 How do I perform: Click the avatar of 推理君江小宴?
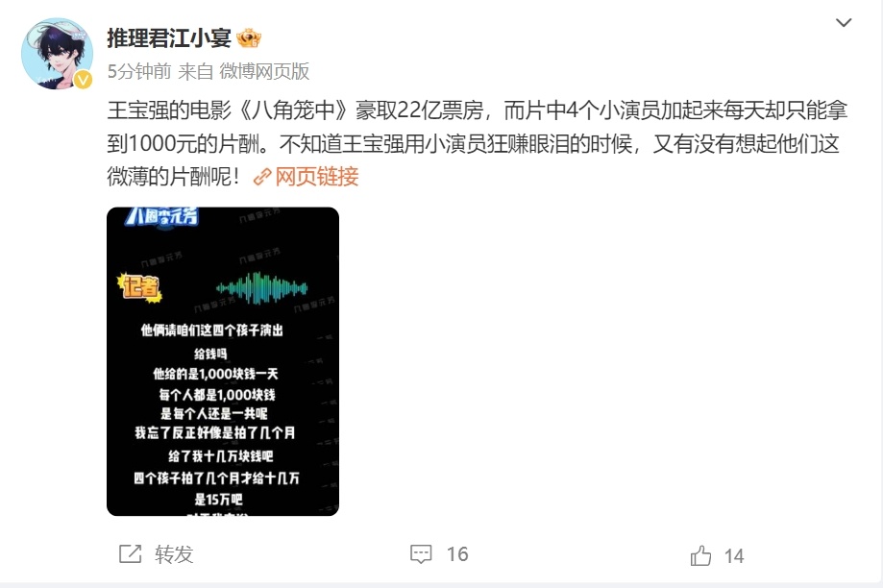57,54
